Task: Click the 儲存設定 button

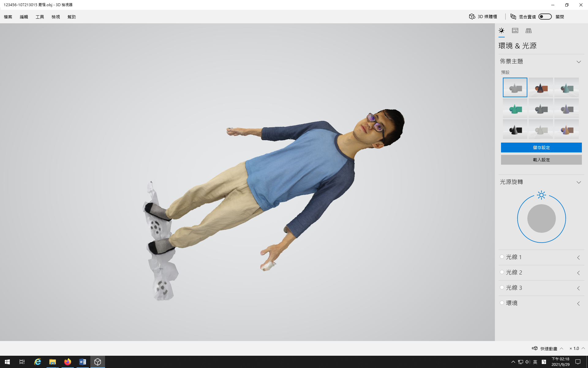Action: [x=541, y=148]
